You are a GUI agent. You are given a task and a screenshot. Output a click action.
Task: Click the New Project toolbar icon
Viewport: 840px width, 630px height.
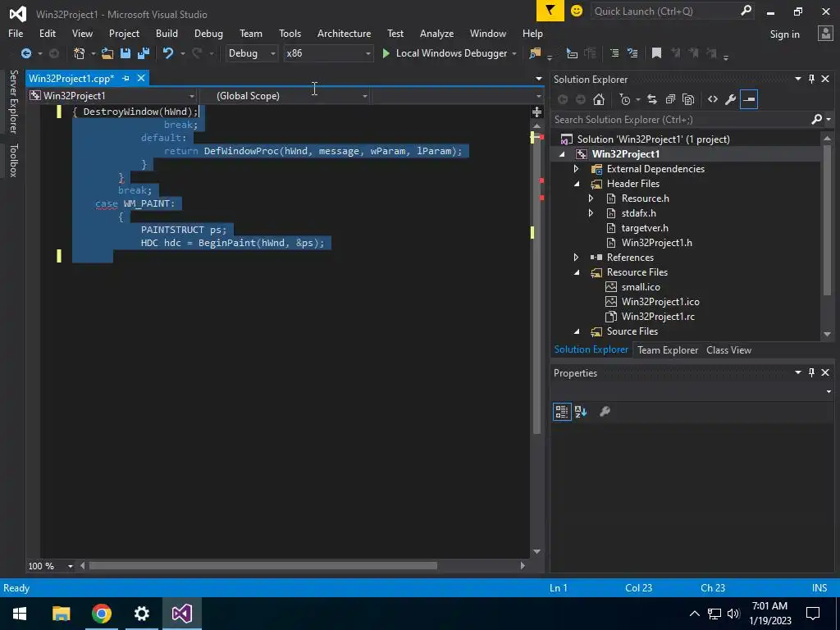pyautogui.click(x=80, y=53)
